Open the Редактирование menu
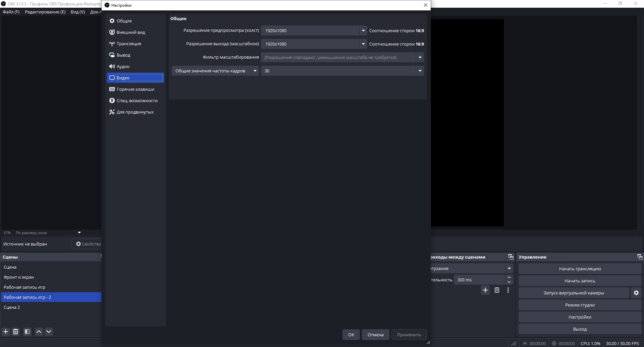Screen dimensions: 644x347 (x=45, y=12)
